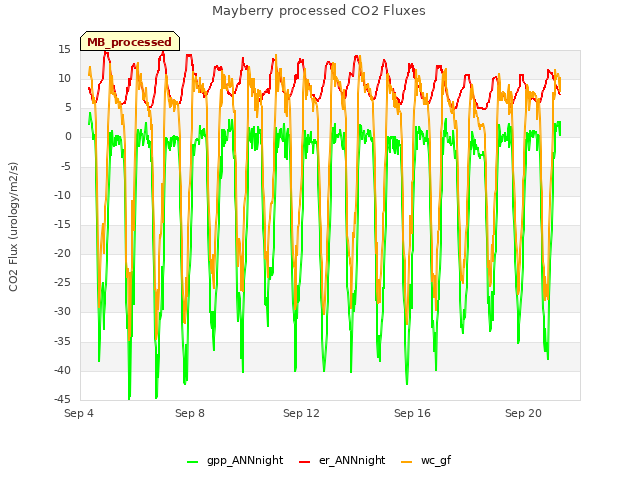
Task: Click the -10 y-axis tick label
Action: 62,196
